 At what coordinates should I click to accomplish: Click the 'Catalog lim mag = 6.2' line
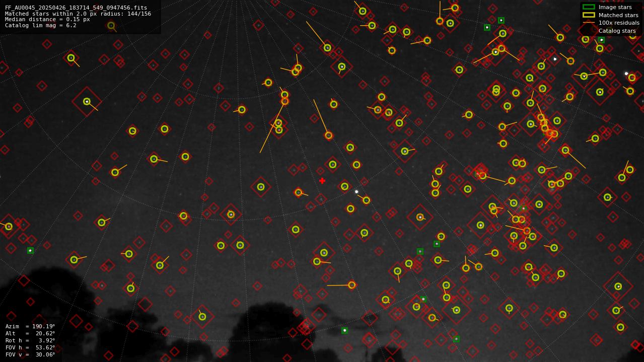pyautogui.click(x=41, y=25)
